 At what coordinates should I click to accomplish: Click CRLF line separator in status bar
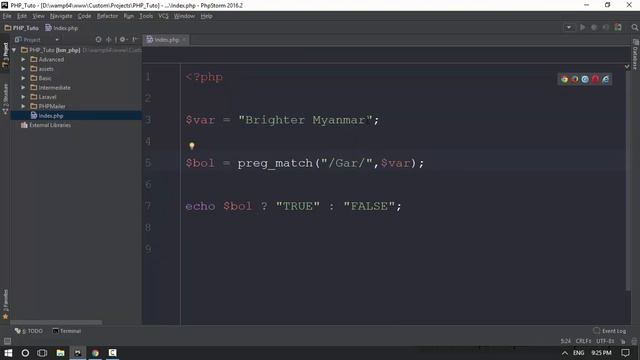click(x=583, y=341)
